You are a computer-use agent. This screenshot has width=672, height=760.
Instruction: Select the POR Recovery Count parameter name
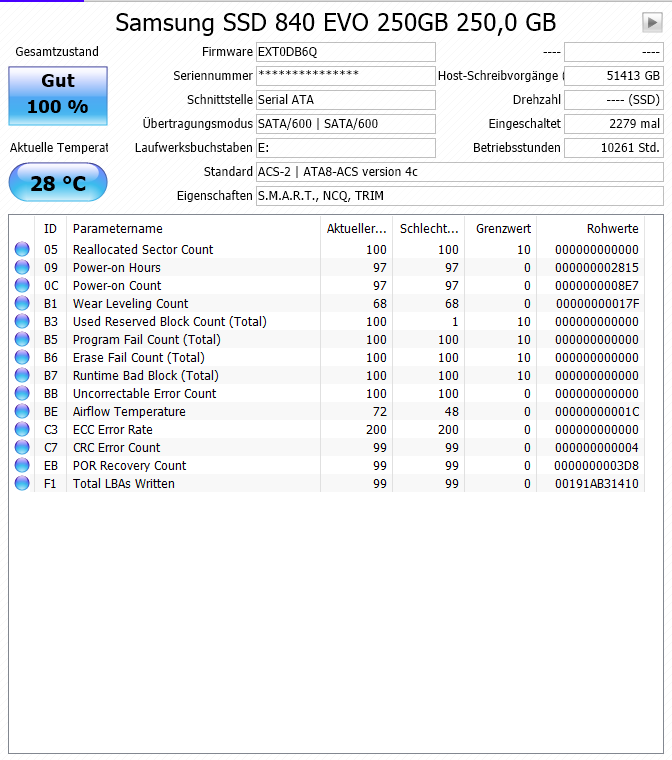click(129, 465)
